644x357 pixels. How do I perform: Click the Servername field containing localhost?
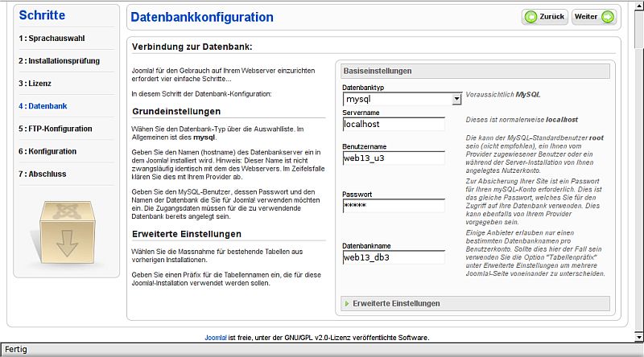[394, 124]
